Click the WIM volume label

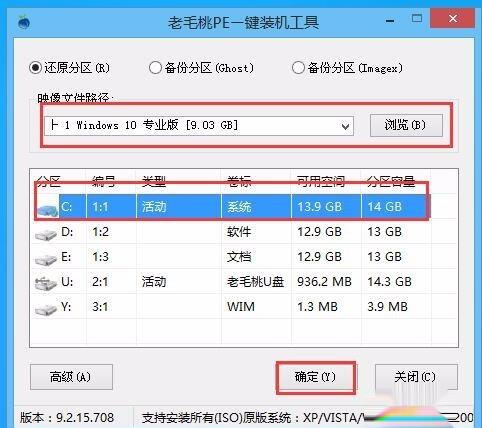click(241, 306)
